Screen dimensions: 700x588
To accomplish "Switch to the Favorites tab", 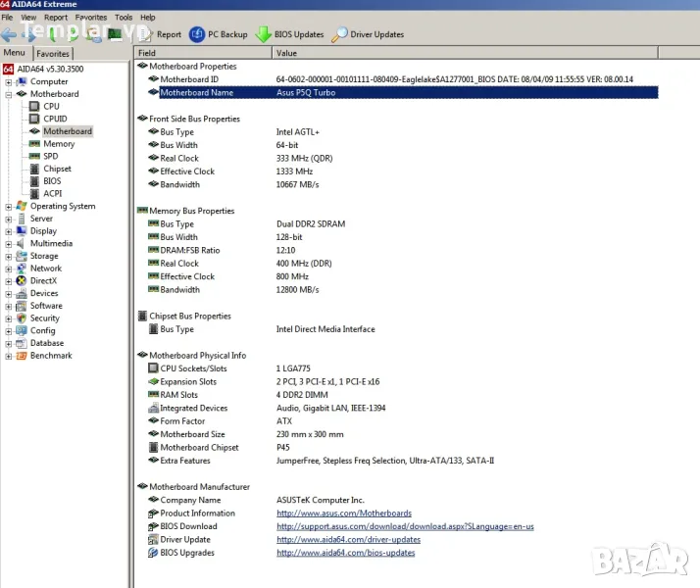I will click(53, 54).
